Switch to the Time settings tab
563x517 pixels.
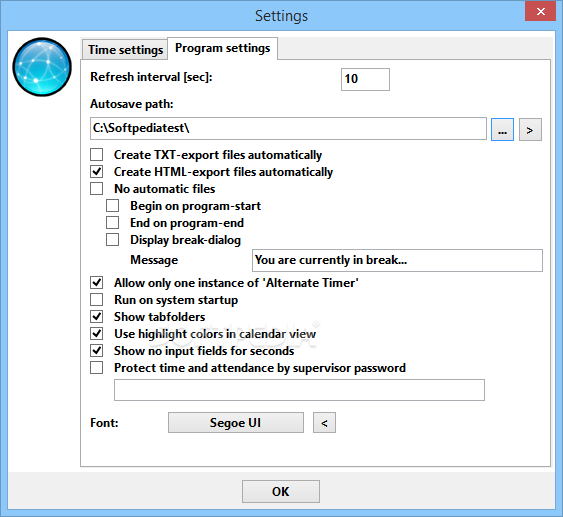[x=125, y=50]
